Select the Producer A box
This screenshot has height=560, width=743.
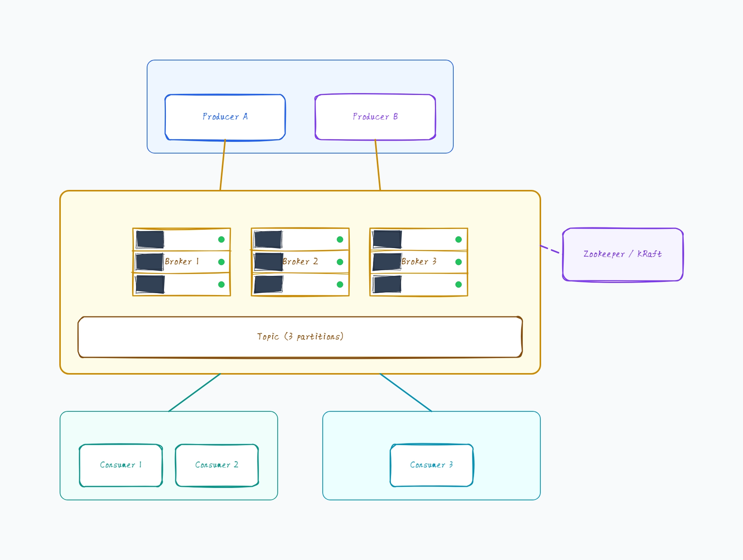225,117
